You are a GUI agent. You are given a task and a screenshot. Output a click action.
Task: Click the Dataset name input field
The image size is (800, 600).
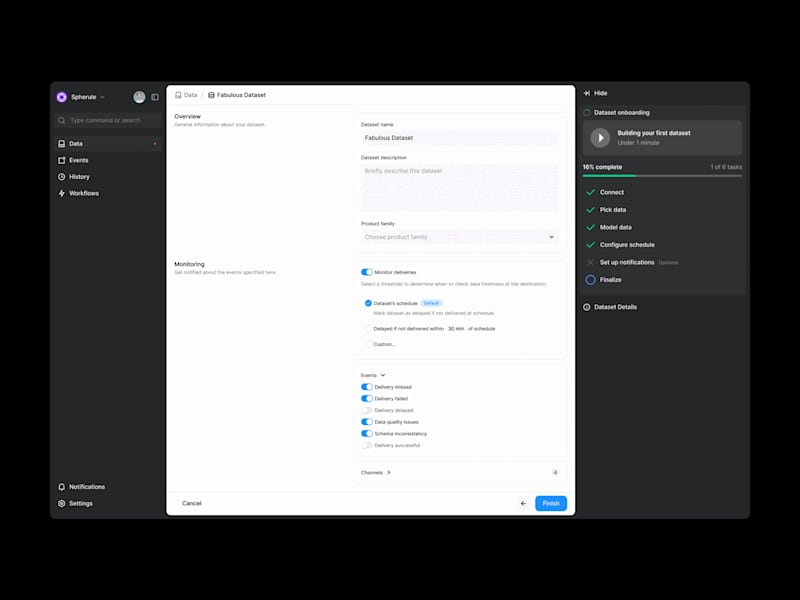point(460,138)
